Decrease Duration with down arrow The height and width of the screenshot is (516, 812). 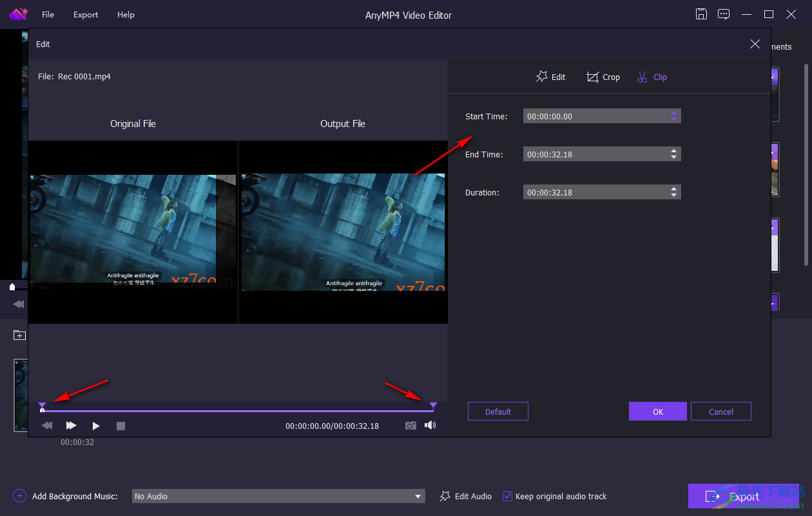tap(673, 195)
